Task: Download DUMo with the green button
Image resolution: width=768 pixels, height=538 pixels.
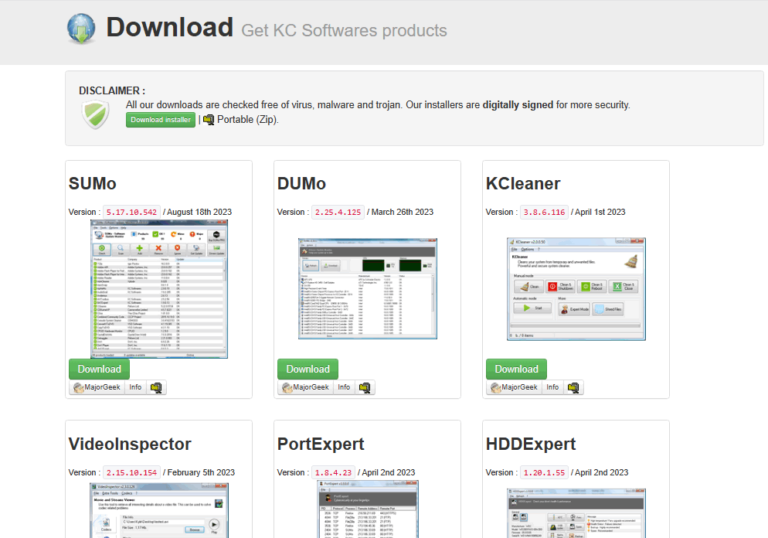Action: 307,368
